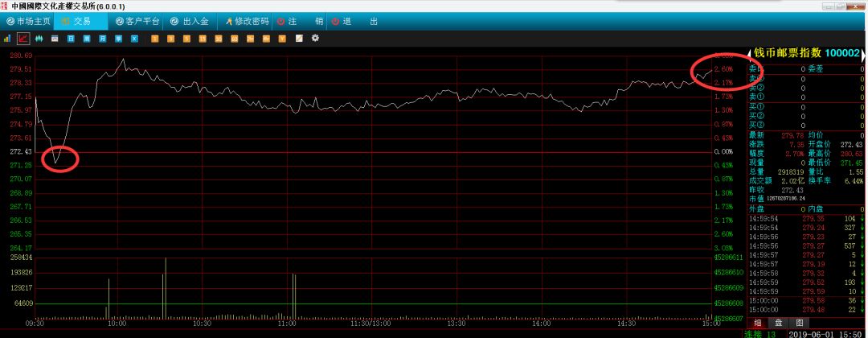Select the blue monthly (月) period icon
The height and width of the screenshot is (338, 868).
(x=102, y=39)
